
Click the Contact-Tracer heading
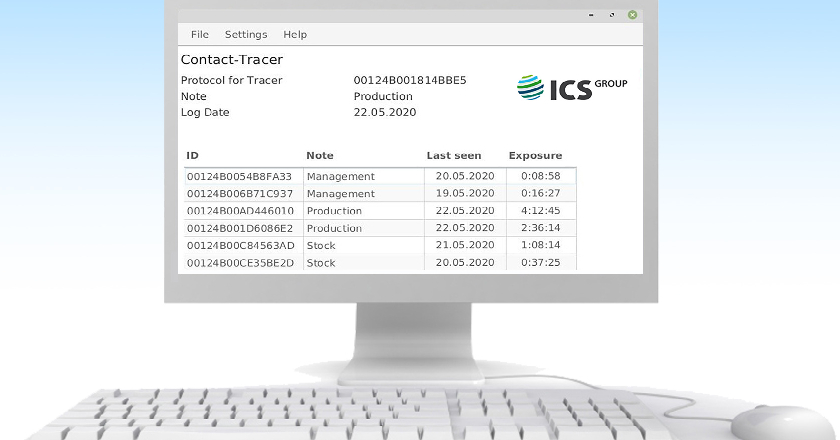tap(231, 59)
